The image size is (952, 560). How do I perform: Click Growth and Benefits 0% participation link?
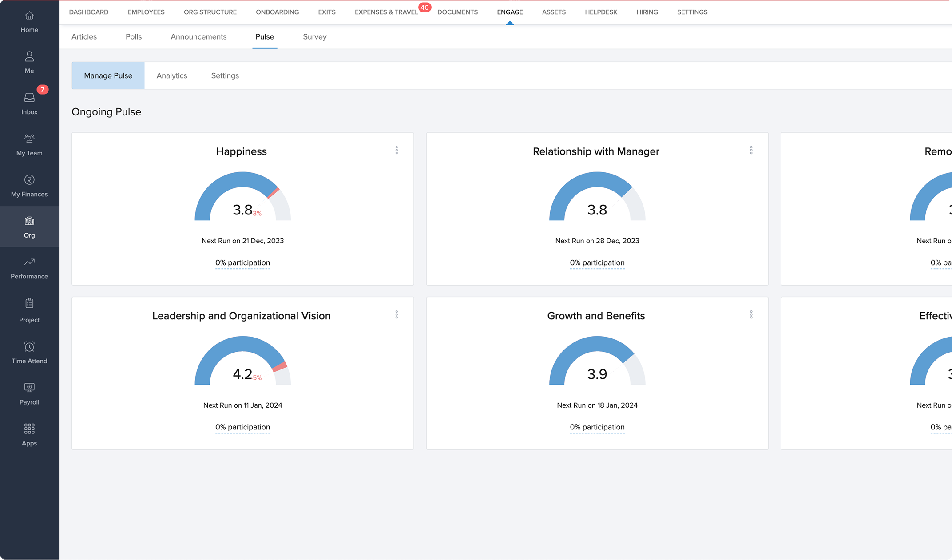coord(597,427)
